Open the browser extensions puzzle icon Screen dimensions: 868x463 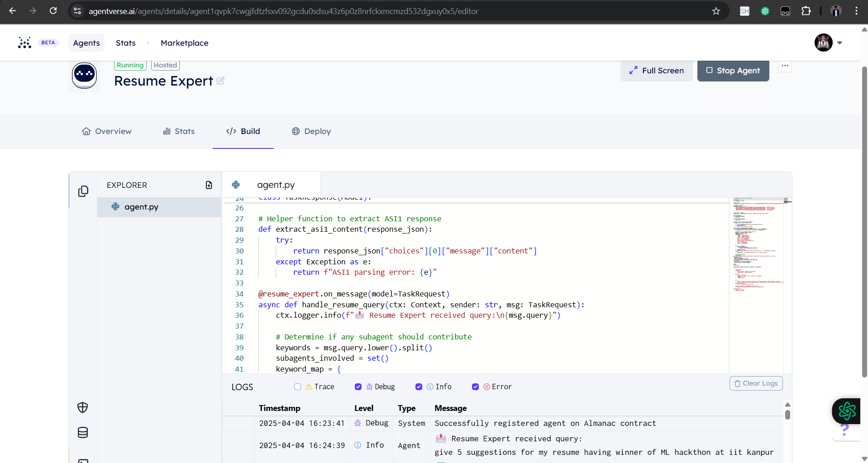[x=806, y=11]
